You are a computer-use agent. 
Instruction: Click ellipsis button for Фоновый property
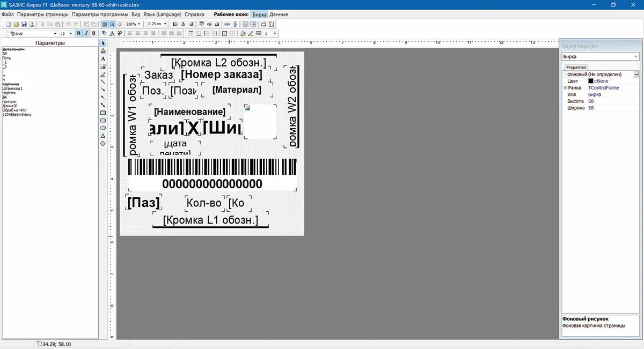pos(636,75)
